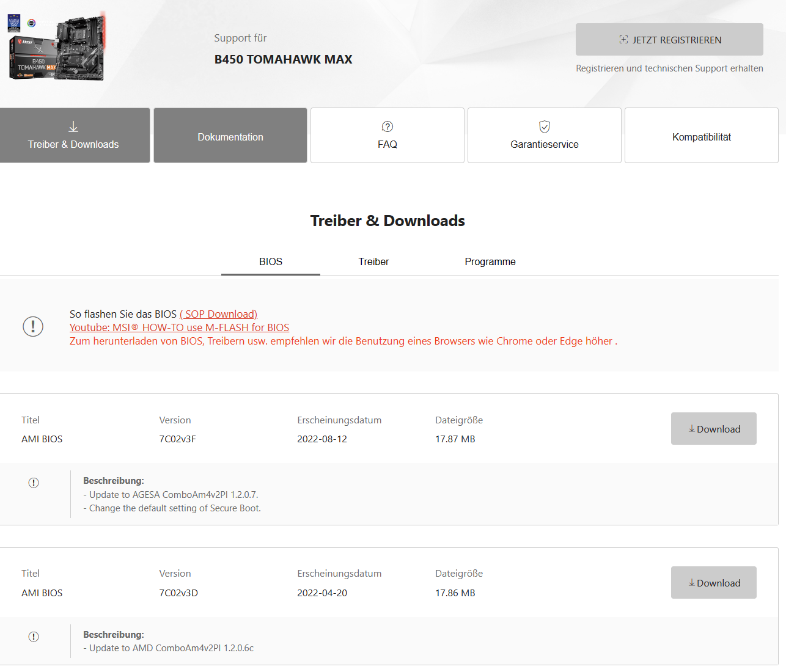Click the release date 2022-08-12
The image size is (786, 672).
322,439
